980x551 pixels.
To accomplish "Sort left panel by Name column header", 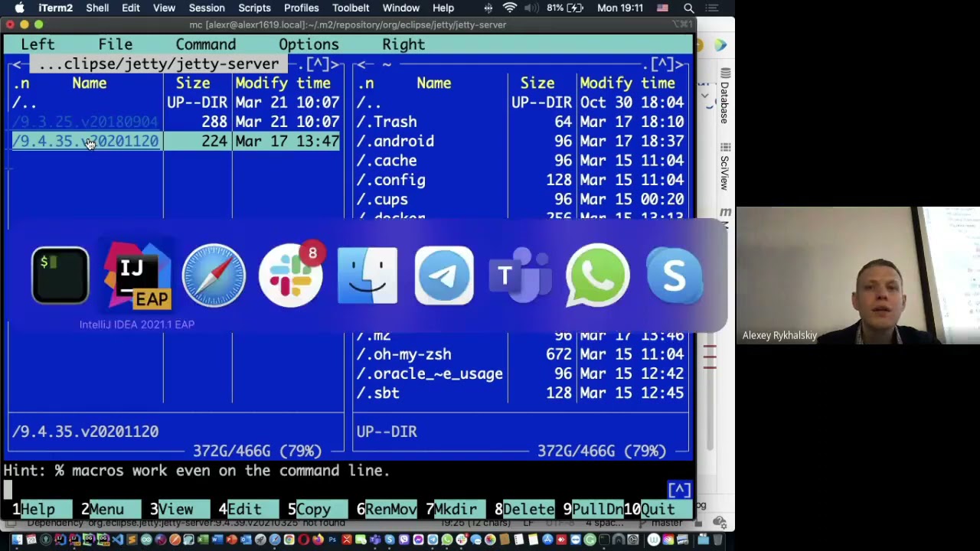I will coord(90,83).
